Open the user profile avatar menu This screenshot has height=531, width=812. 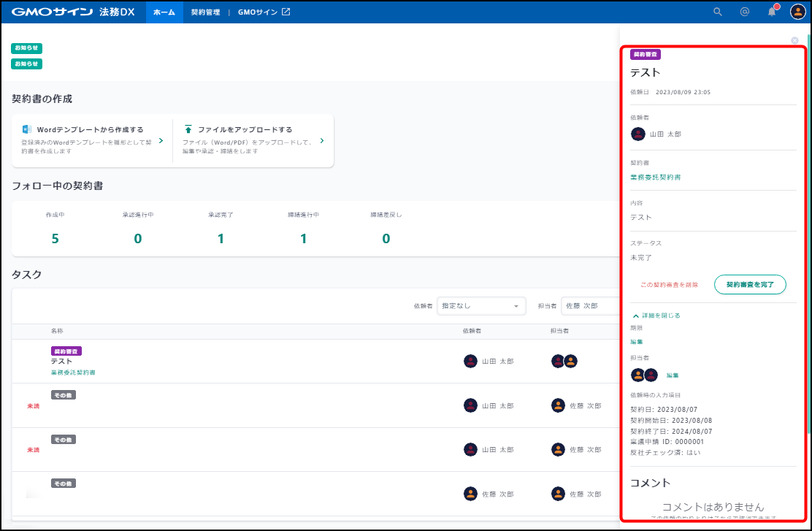click(x=797, y=12)
